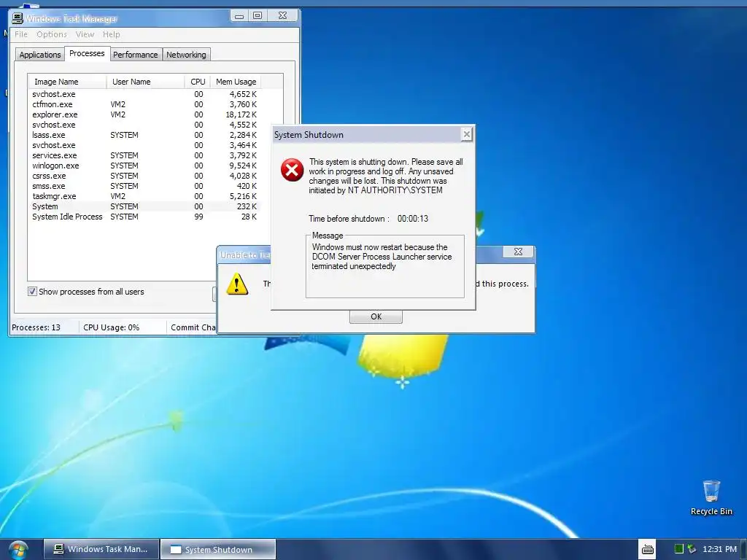Select svchost.exe using 3,464 K memory
Viewport: 747px width, 560px height.
tap(144, 145)
